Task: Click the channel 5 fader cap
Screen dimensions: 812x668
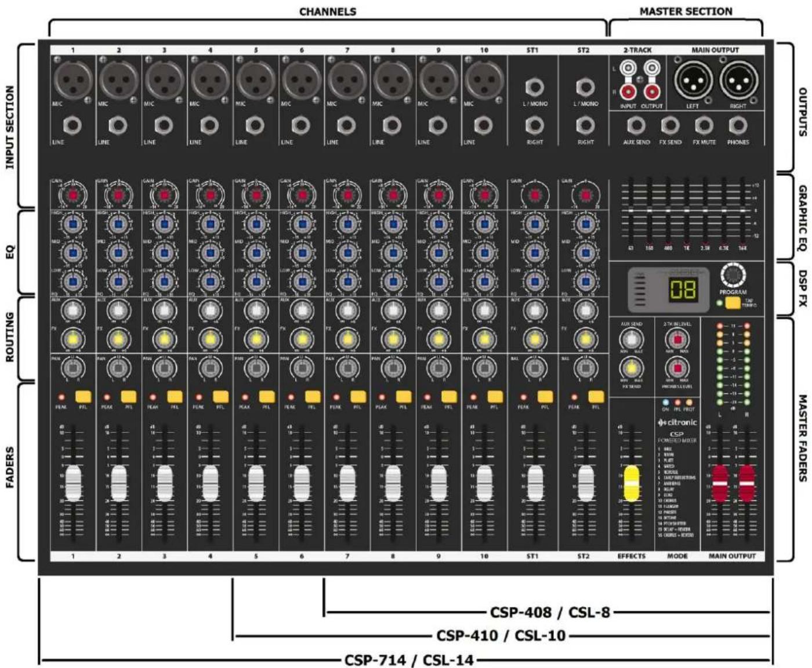Action: coord(256,483)
